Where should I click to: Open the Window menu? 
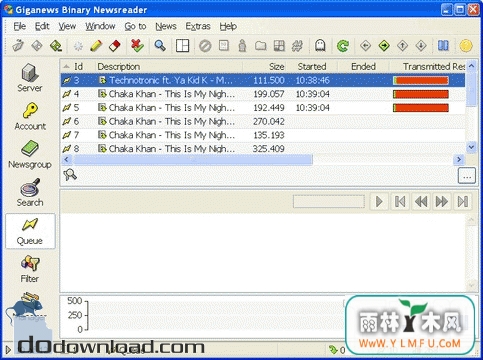100,26
